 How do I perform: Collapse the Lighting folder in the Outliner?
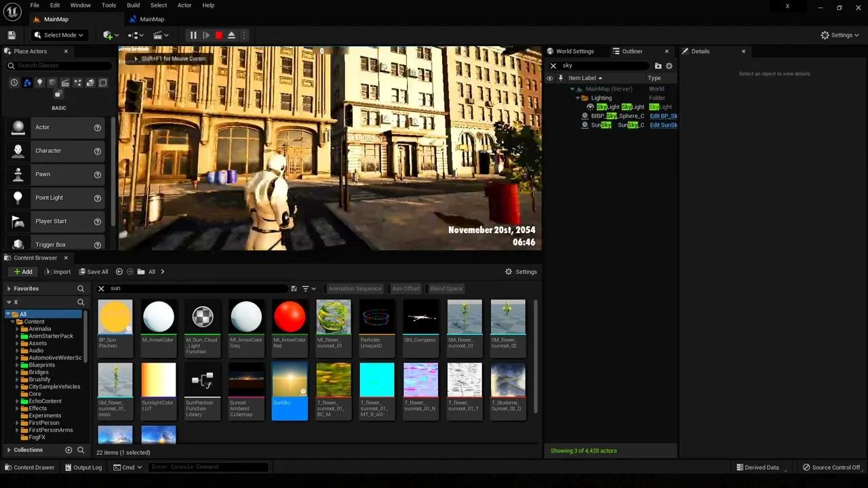click(578, 98)
